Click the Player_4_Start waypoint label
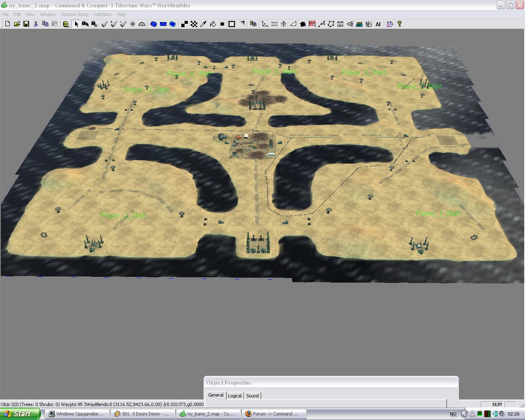The height and width of the screenshot is (420, 525). pyautogui.click(x=189, y=74)
